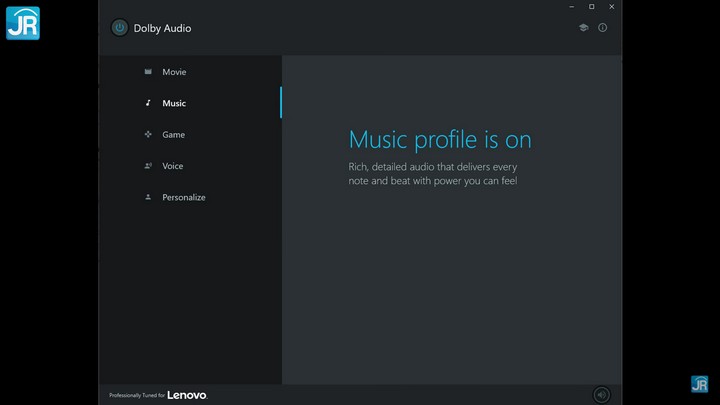Image resolution: width=720 pixels, height=405 pixels.
Task: Click the speaker icon in bottom bar
Action: [601, 395]
